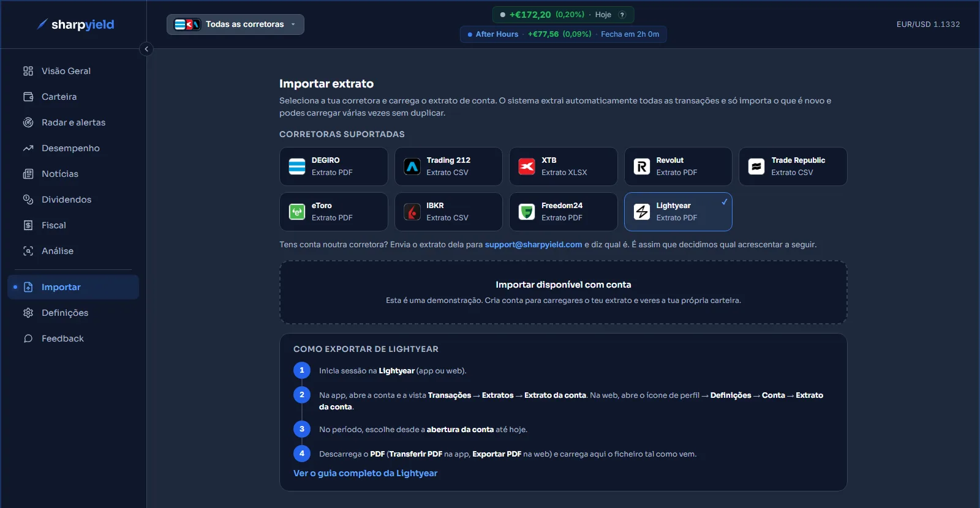The image size is (980, 508).
Task: Choose Trade Republic broker card
Action: tap(793, 166)
